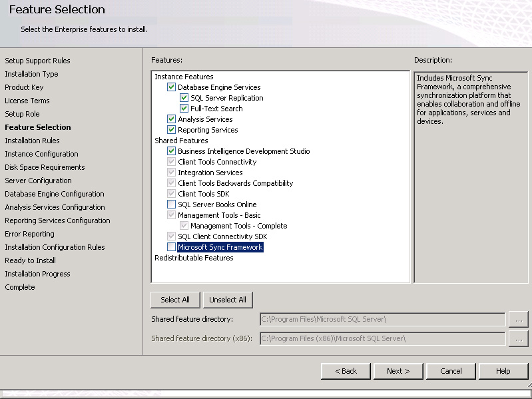Toggle Management Tools - Complete checkbox
The width and height of the screenshot is (532, 399).
184,226
